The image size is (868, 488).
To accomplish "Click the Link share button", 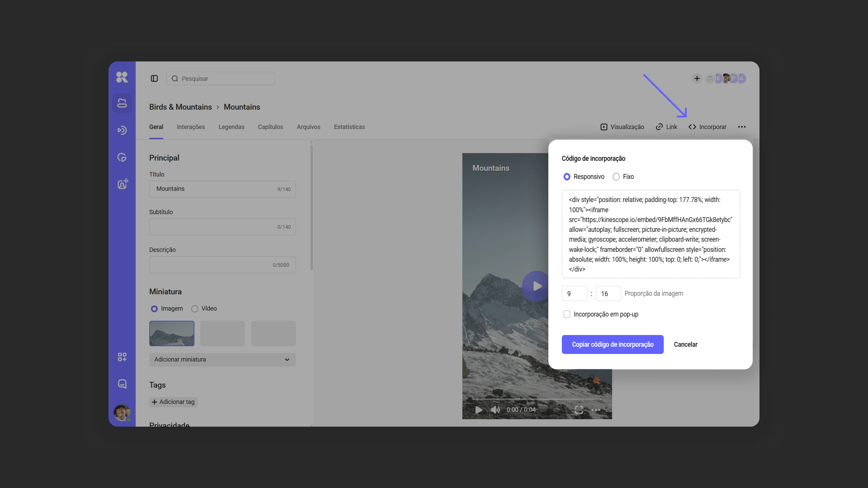I will [666, 127].
